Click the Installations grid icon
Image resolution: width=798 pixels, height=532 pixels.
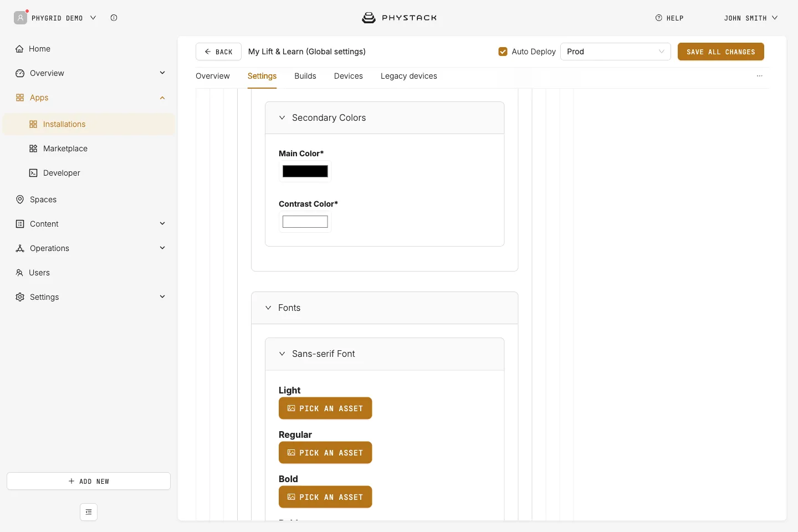33,124
